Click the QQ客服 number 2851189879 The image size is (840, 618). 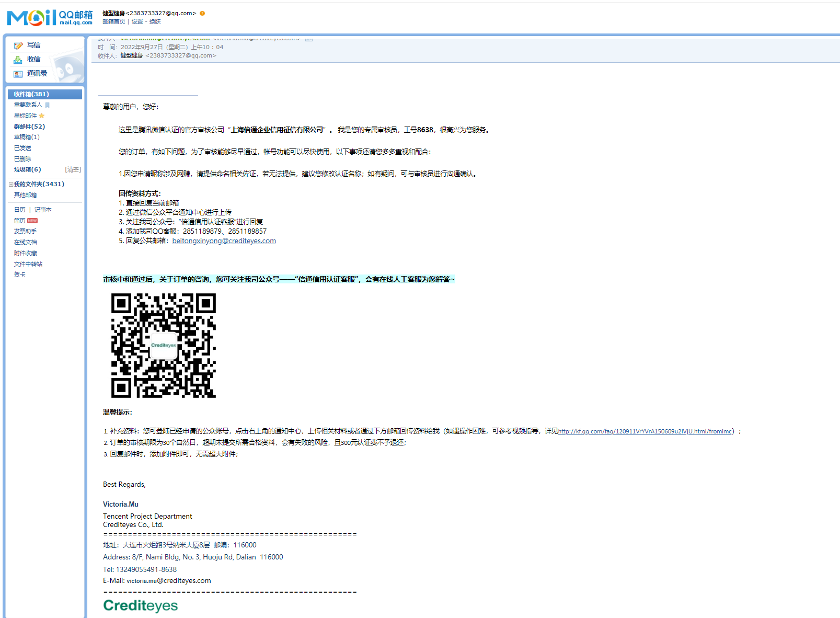202,232
